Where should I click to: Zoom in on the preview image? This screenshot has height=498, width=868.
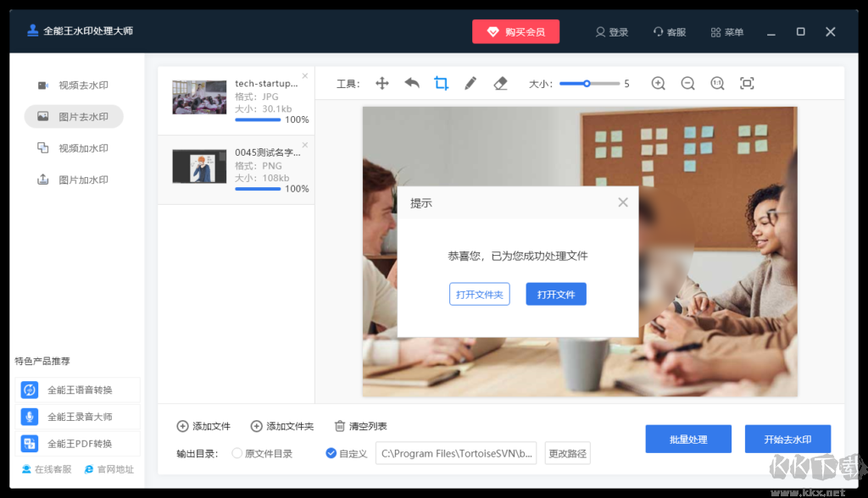(658, 83)
